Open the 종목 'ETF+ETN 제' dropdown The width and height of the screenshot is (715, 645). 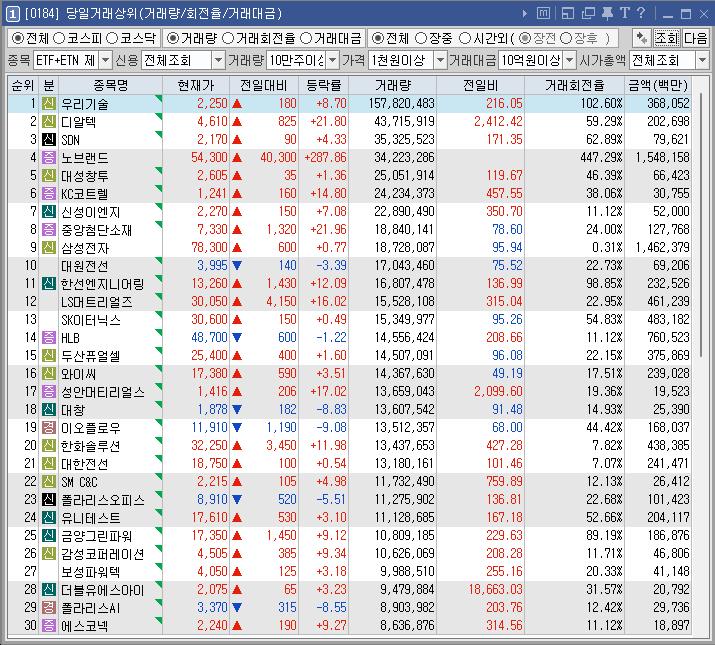coord(105,60)
